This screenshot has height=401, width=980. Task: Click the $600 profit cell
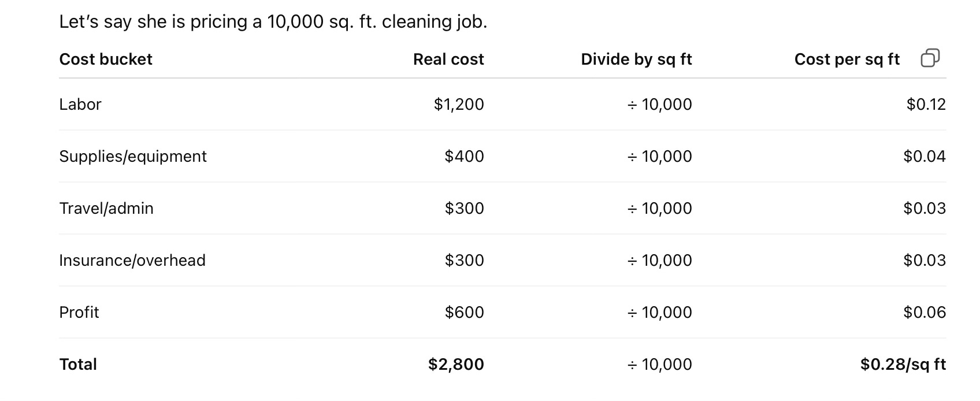coord(464,312)
